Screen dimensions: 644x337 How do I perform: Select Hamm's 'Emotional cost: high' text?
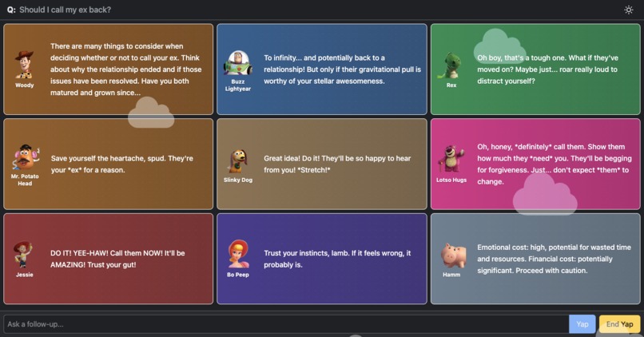[554, 259]
